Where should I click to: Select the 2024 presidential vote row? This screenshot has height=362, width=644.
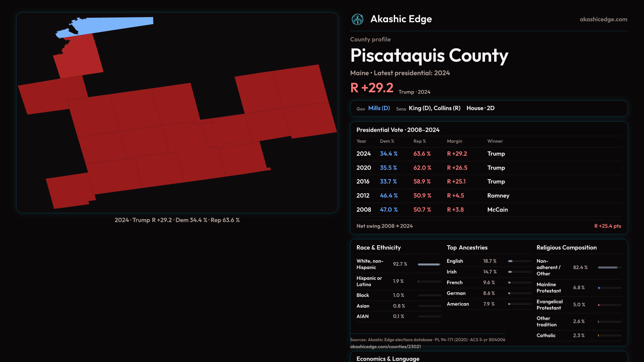pos(488,154)
